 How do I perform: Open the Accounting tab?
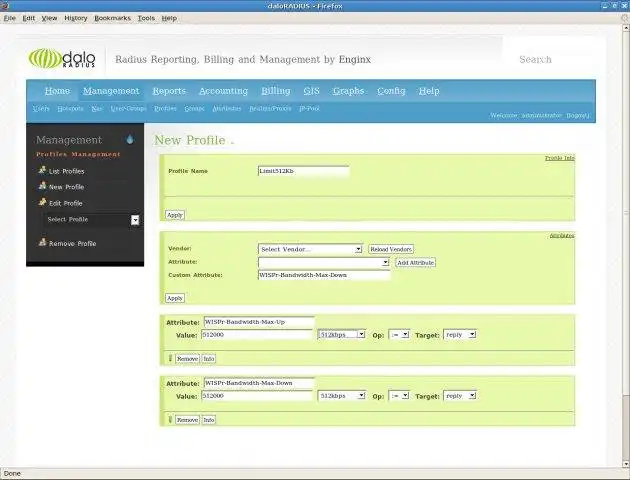point(223,91)
